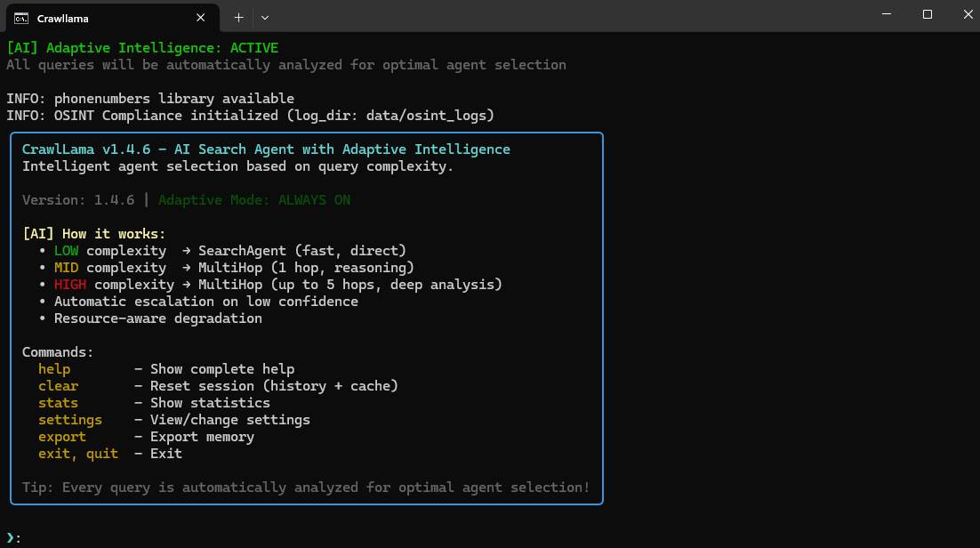
Task: Click the stats command text
Action: point(58,402)
